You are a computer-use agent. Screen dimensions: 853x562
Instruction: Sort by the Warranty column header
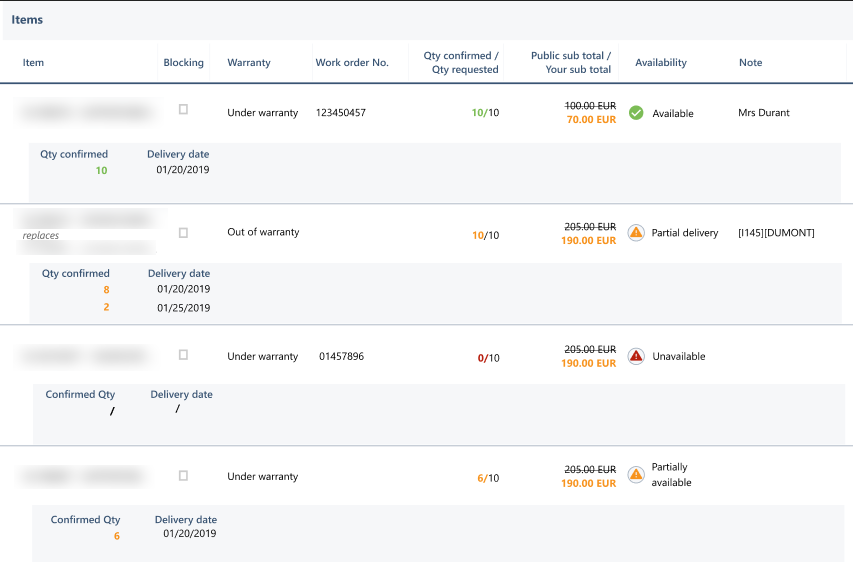click(x=249, y=63)
